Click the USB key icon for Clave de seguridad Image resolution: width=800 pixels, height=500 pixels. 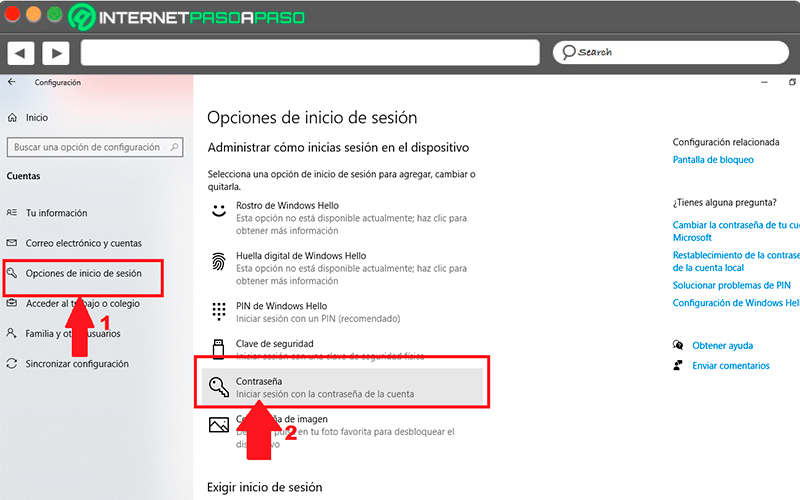218,349
